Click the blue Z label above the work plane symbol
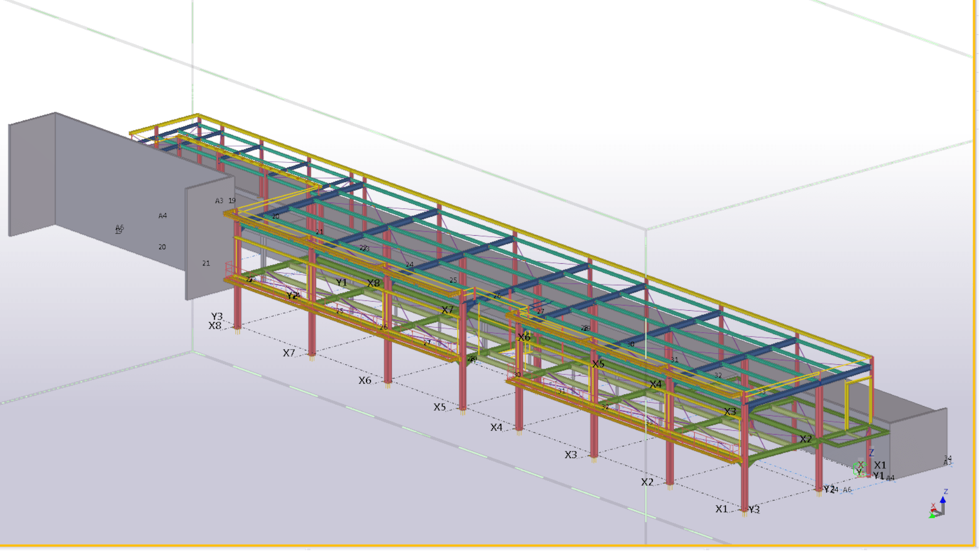This screenshot has width=980, height=551. coord(872,453)
